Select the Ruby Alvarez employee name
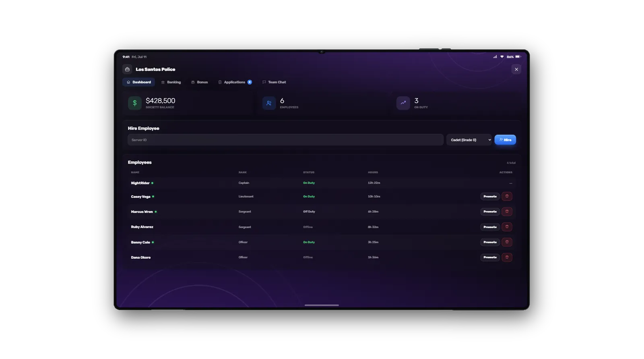 click(142, 227)
